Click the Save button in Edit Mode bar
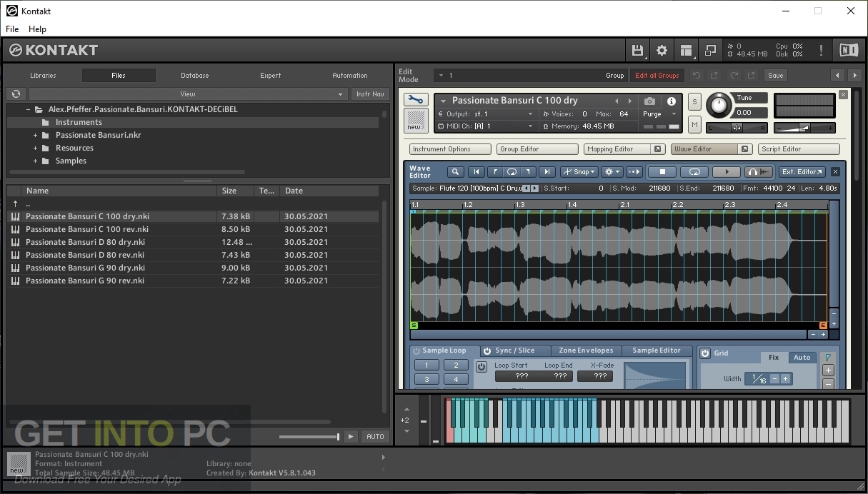 click(775, 75)
